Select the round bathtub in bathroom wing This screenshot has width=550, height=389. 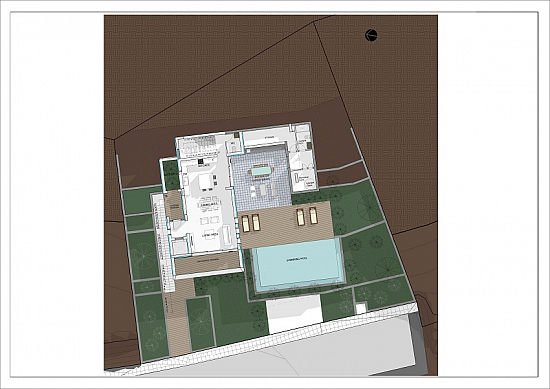coord(310,185)
